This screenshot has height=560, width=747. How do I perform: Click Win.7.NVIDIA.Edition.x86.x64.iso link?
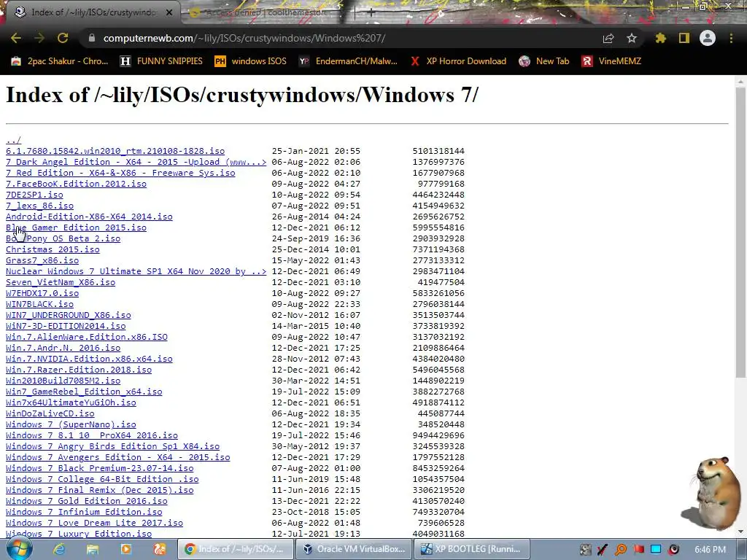tap(89, 359)
